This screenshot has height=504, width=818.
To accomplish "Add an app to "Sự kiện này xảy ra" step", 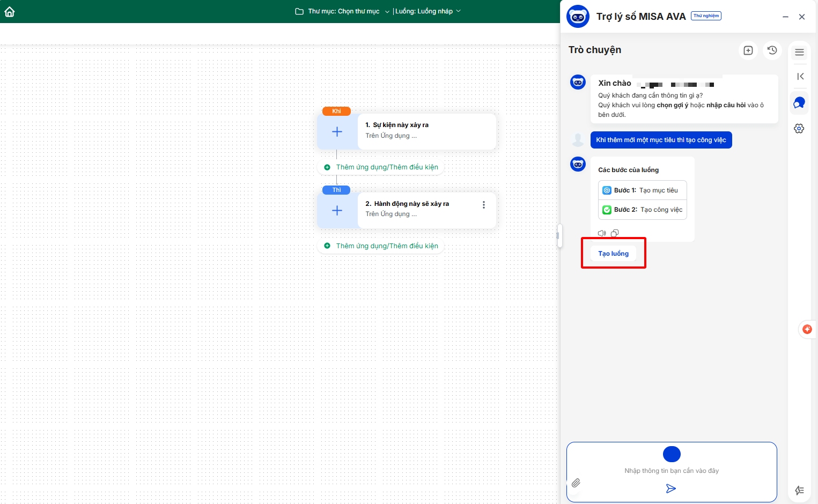I will pyautogui.click(x=337, y=132).
